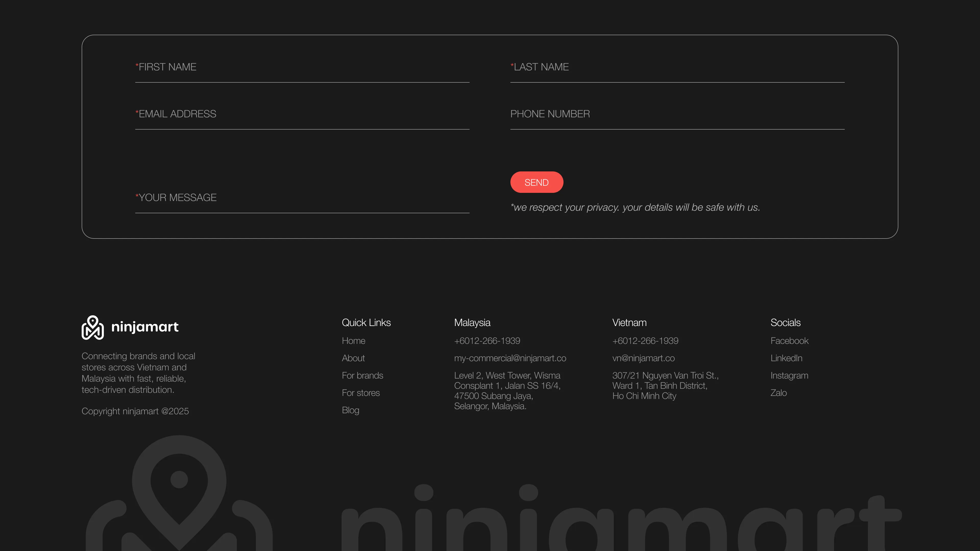
Task: Open the Facebook social link
Action: [x=789, y=341]
